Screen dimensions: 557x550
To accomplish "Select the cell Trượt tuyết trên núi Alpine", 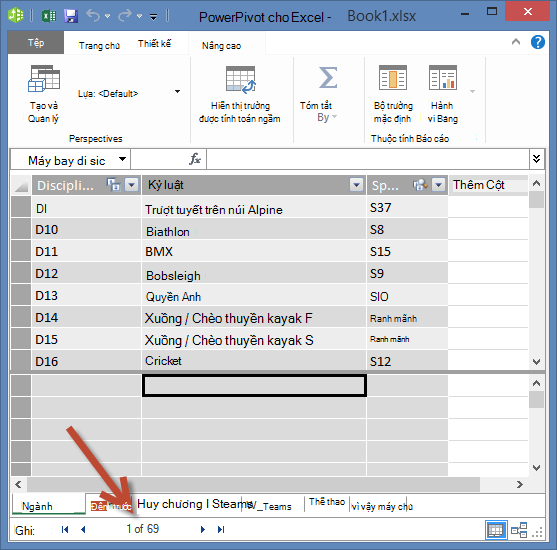I will pos(254,207).
